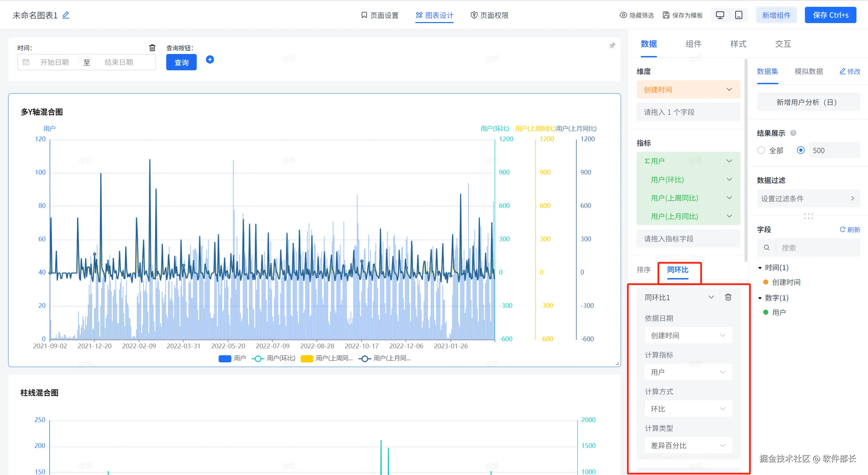Add a filter with the blue plus icon
This screenshot has width=868, height=475.
tap(210, 60)
